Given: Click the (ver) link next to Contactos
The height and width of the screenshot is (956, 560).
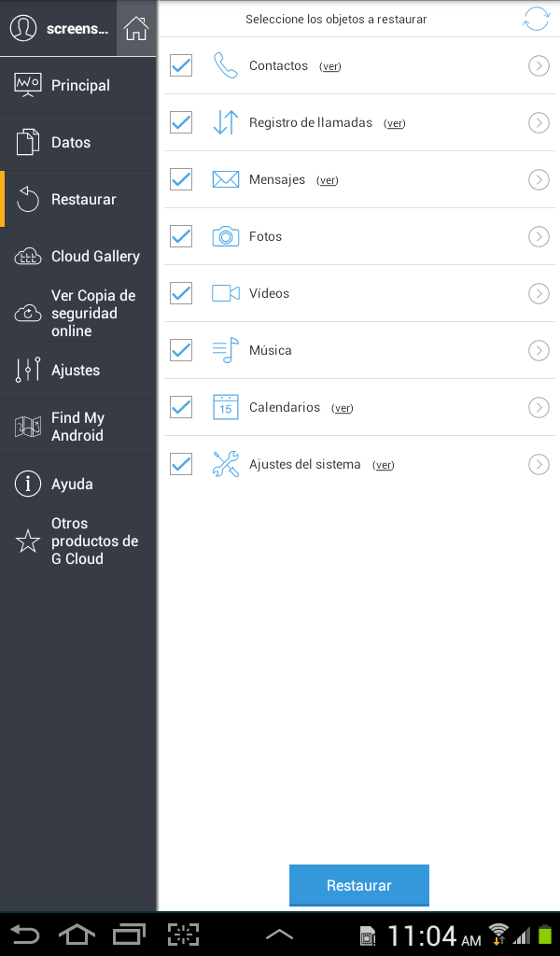Looking at the screenshot, I should point(330,66).
